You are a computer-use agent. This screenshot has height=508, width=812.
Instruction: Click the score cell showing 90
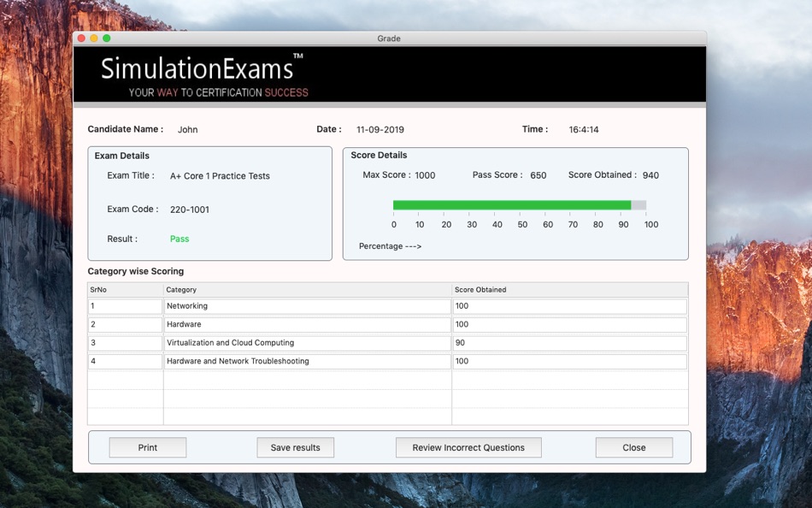[x=569, y=343]
